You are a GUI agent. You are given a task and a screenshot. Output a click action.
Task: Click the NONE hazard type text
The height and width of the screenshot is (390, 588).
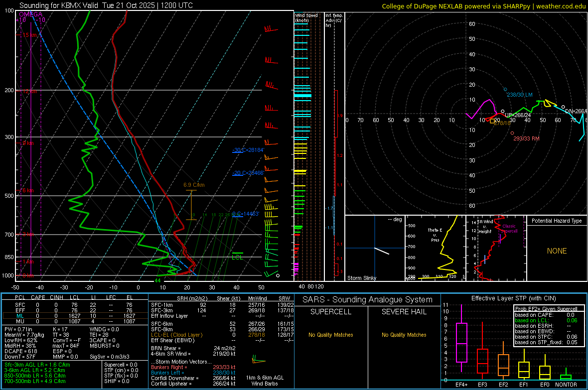(x=557, y=251)
